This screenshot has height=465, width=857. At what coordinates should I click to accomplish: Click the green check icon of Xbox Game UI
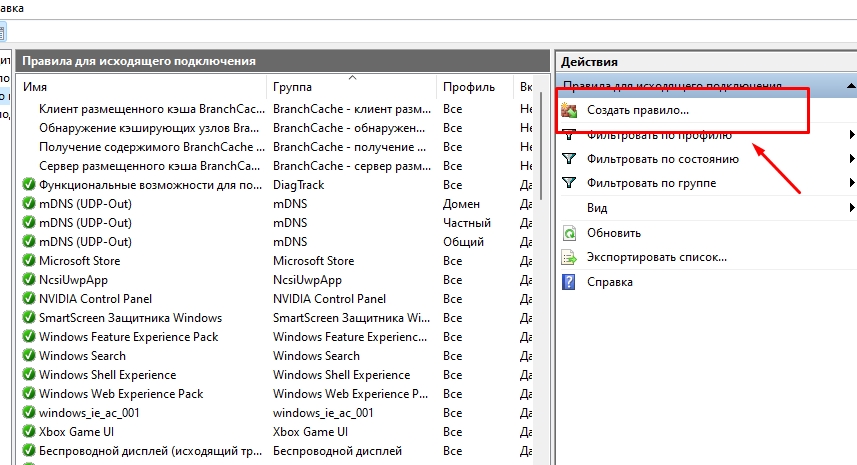(x=29, y=432)
